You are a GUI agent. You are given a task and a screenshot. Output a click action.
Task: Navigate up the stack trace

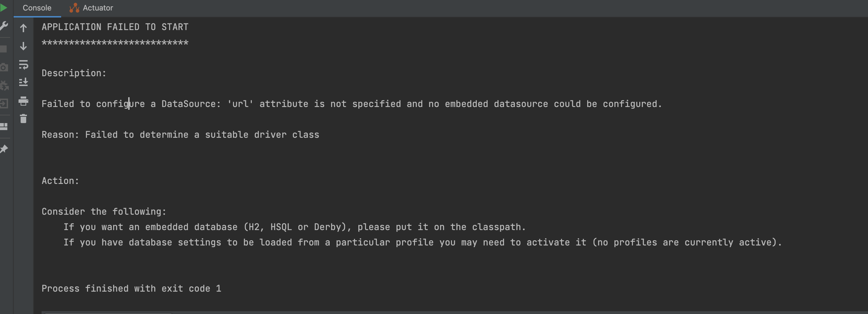coord(23,28)
